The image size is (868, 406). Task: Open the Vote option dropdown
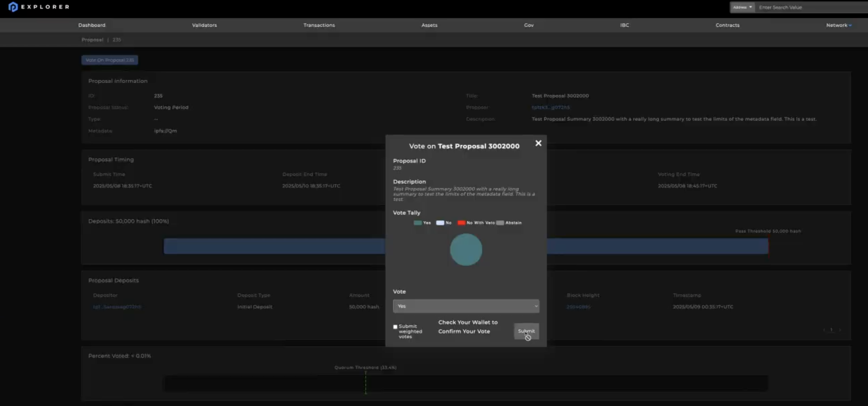coord(465,306)
